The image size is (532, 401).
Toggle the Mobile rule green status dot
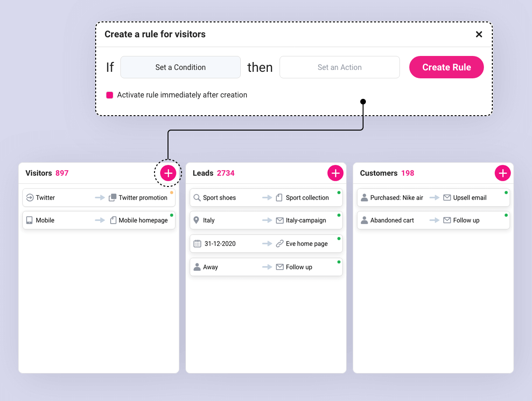click(172, 215)
